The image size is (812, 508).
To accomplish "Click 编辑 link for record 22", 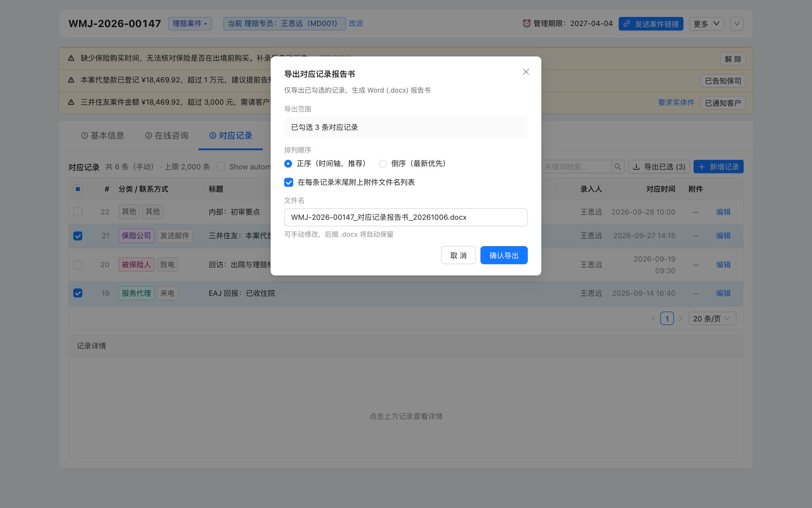I will 723,212.
